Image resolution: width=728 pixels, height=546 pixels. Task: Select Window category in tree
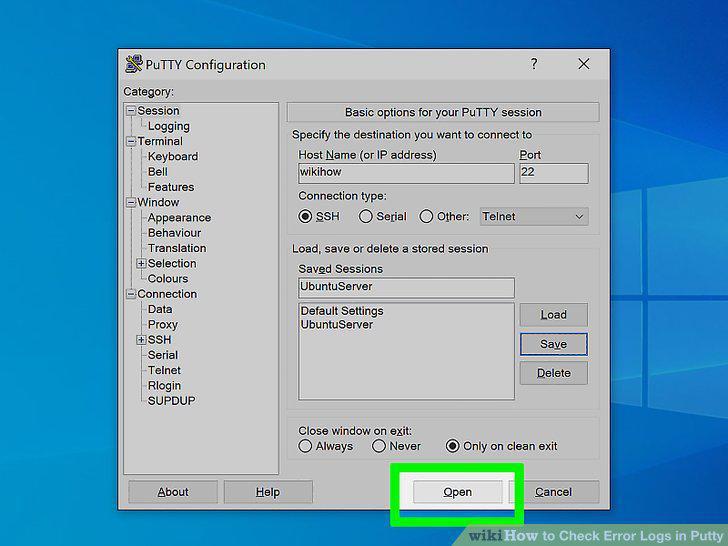pos(158,202)
